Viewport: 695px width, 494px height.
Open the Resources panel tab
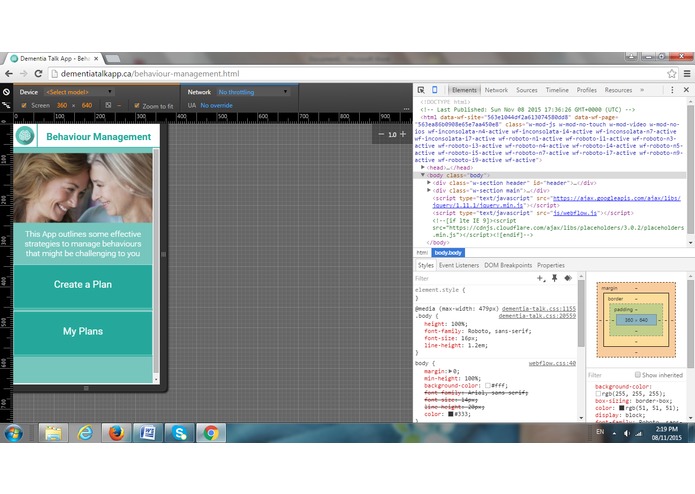618,90
